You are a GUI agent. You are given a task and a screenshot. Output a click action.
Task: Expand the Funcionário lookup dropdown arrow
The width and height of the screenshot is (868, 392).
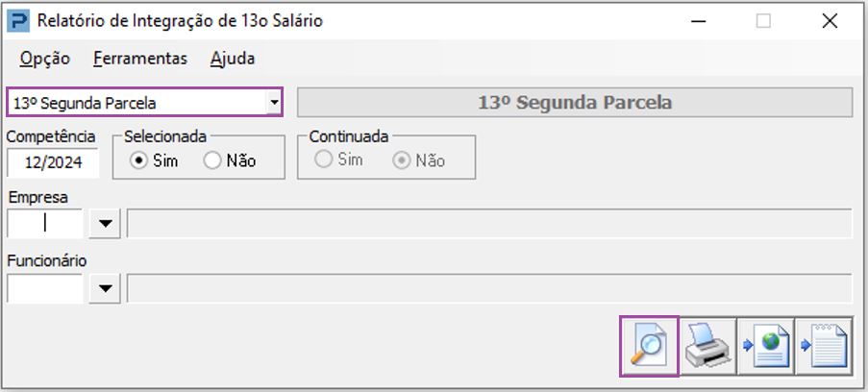(105, 288)
